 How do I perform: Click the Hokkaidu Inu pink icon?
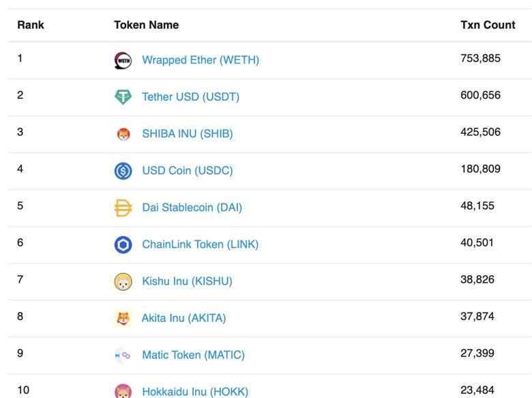pos(123,391)
